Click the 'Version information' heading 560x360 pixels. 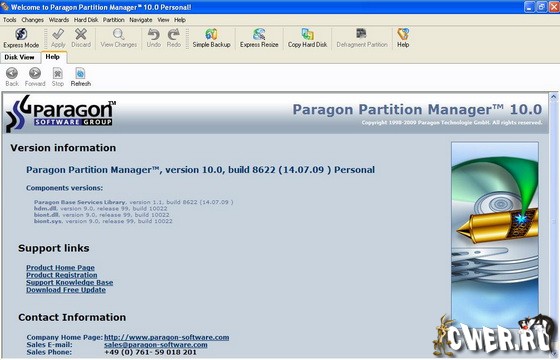63,148
